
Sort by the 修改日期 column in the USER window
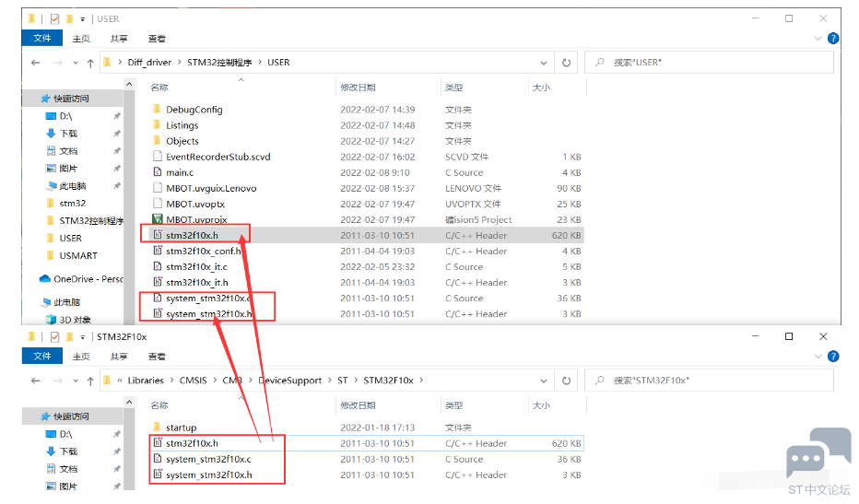358,88
